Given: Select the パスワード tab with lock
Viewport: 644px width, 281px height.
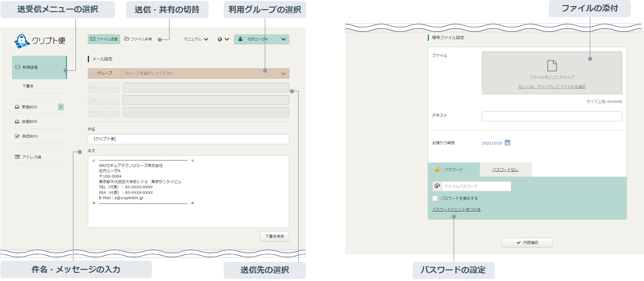Looking at the screenshot, I should [x=453, y=170].
